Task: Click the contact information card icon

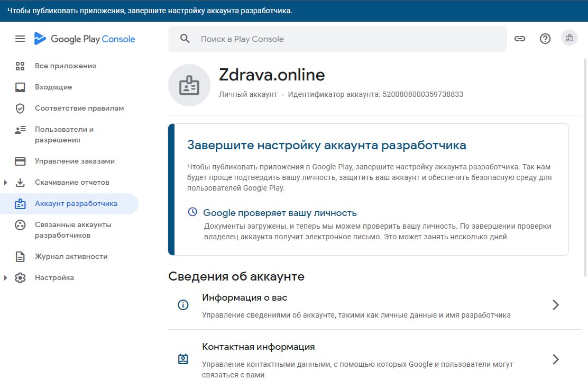Action: 183,359
